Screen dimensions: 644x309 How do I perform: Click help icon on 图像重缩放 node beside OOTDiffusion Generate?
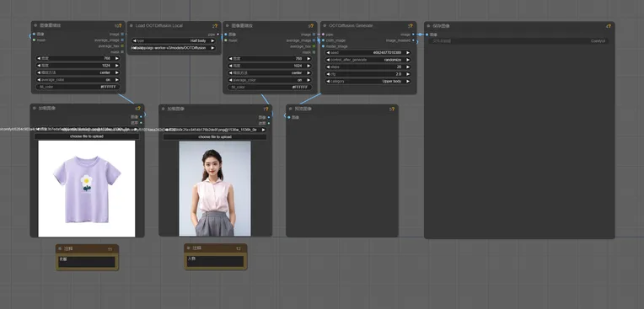(311, 26)
